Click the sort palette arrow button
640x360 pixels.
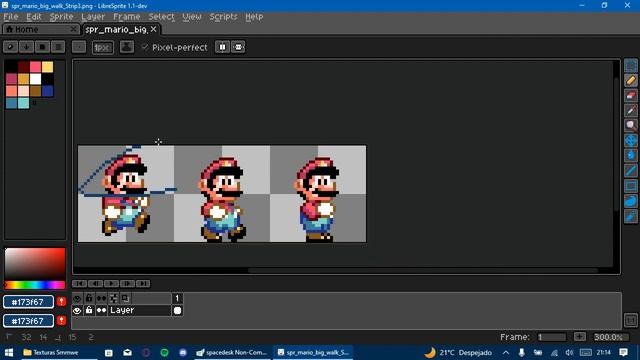coord(27,47)
